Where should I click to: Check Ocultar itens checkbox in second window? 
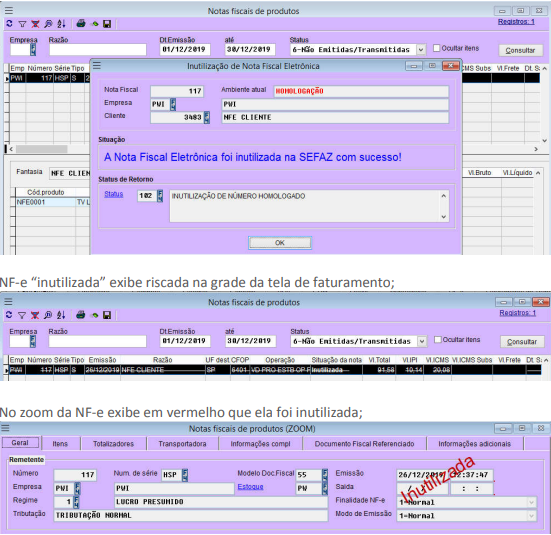(437, 340)
